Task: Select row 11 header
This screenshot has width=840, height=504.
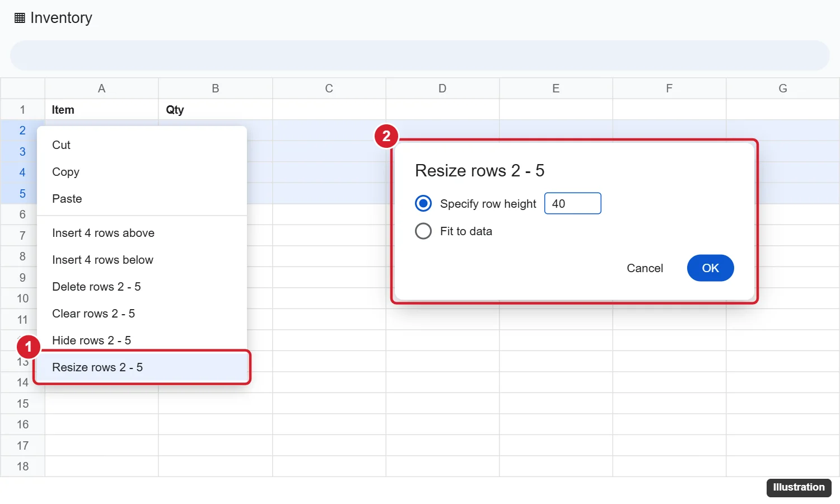Action: (22, 320)
